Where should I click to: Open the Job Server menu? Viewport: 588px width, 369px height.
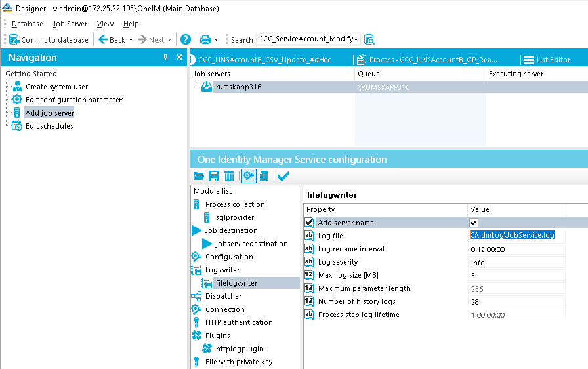click(x=70, y=24)
